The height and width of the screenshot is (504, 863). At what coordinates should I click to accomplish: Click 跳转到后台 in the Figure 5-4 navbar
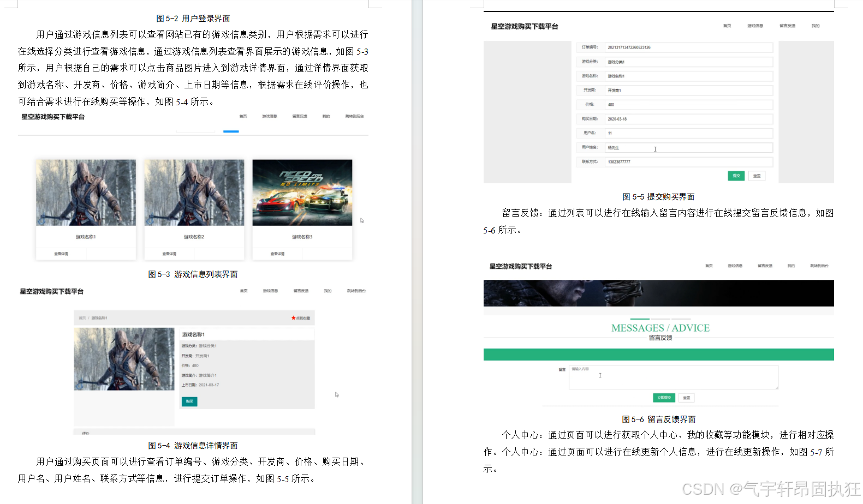click(x=356, y=291)
